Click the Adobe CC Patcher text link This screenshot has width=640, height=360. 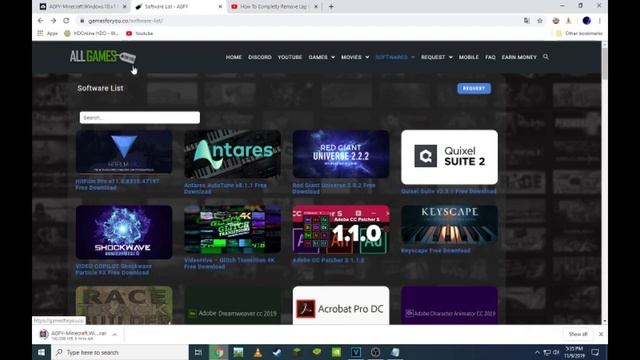(328, 260)
